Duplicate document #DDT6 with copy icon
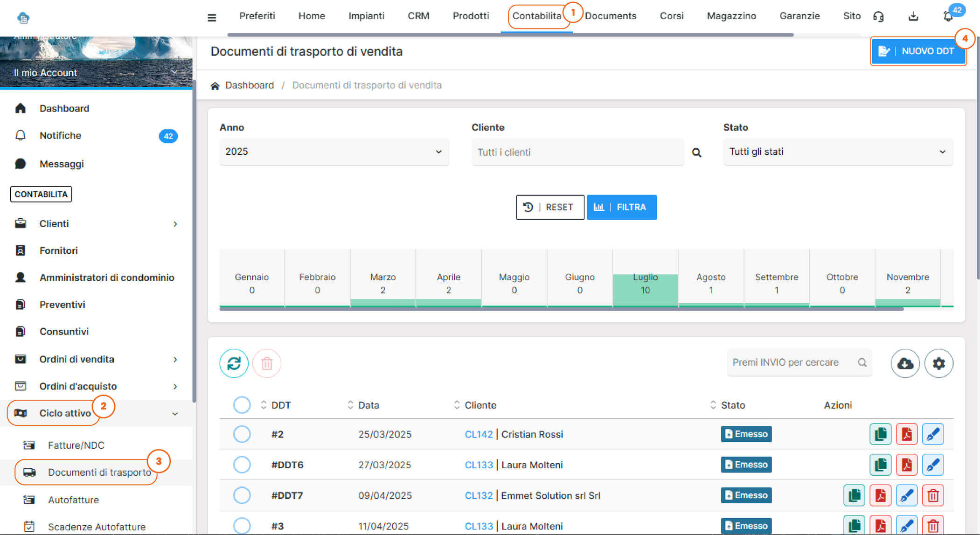This screenshot has width=980, height=535. 880,465
